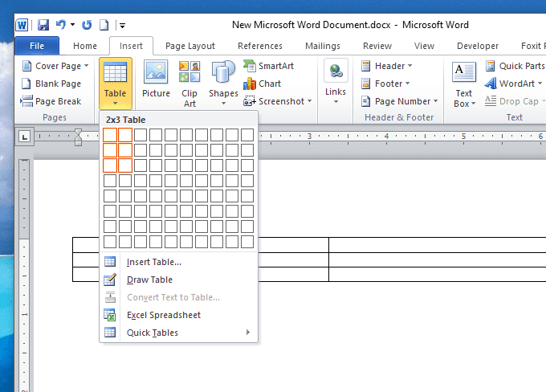This screenshot has width=546, height=392.
Task: Open the File tab
Action: coord(37,46)
